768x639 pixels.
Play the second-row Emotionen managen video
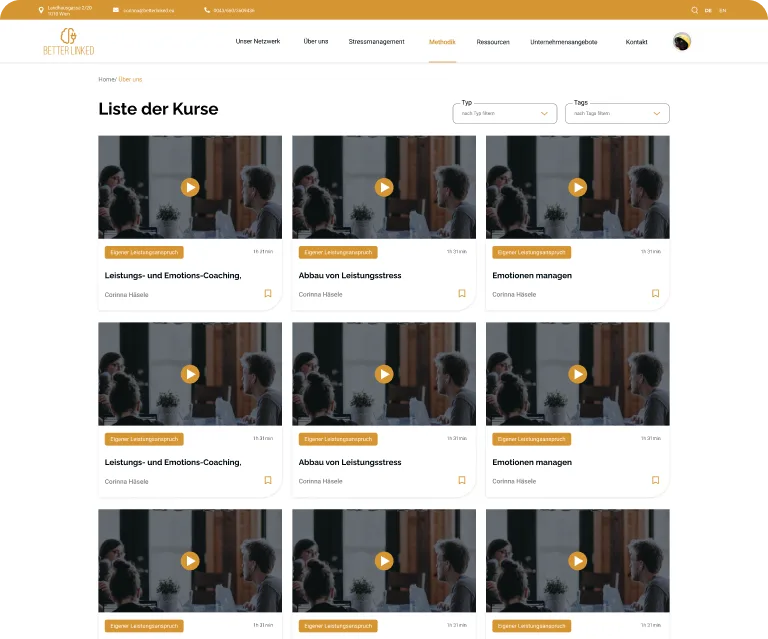(x=578, y=374)
